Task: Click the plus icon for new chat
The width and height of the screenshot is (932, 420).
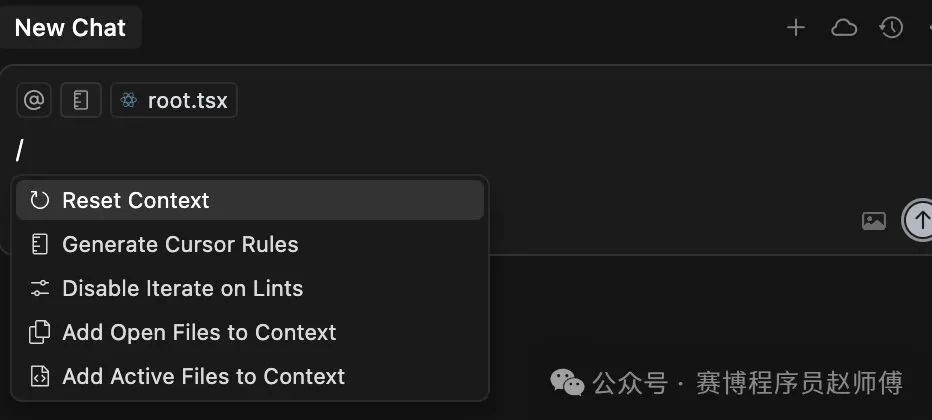Action: 795,28
